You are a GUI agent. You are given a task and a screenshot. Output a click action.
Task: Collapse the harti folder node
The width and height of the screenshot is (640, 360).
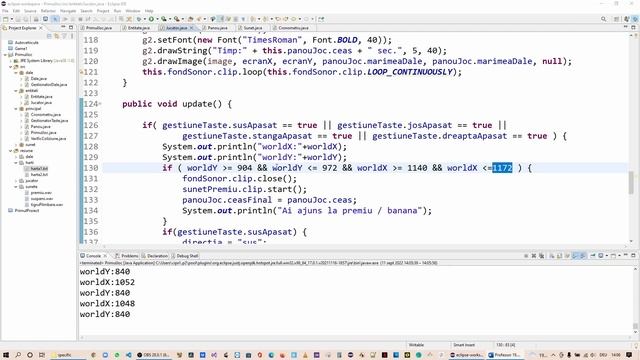pyautogui.click(x=16, y=162)
